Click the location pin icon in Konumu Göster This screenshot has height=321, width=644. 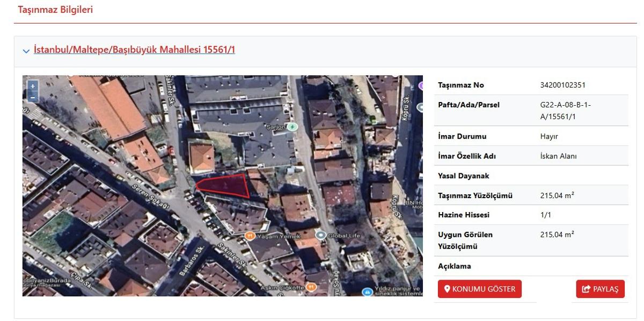pyautogui.click(x=447, y=289)
